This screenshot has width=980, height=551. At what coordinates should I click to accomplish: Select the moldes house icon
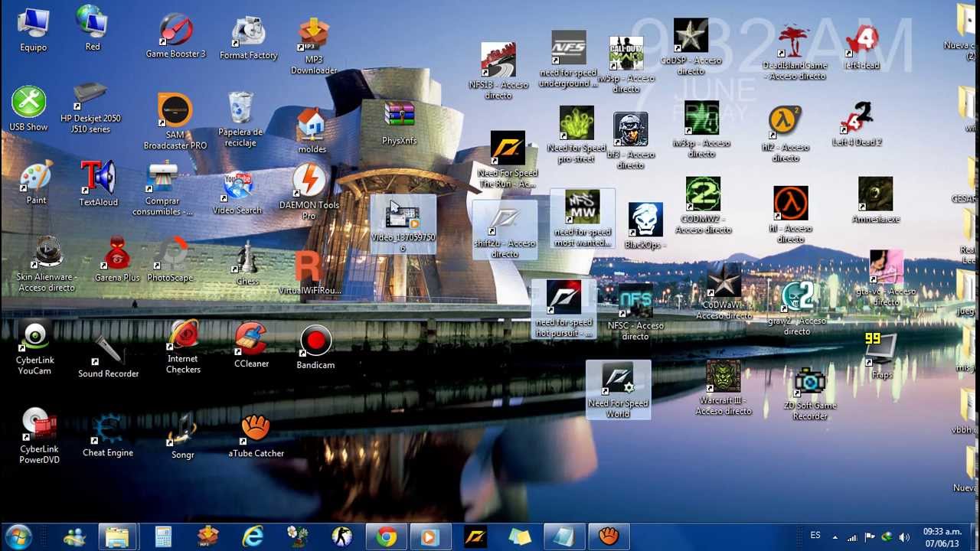(x=312, y=130)
